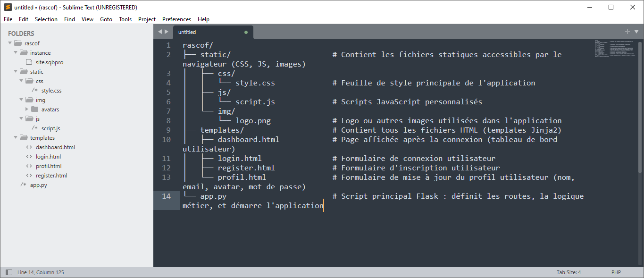Image resolution: width=644 pixels, height=278 pixels.
Task: Click the rascof root folder icon
Action: click(x=18, y=43)
